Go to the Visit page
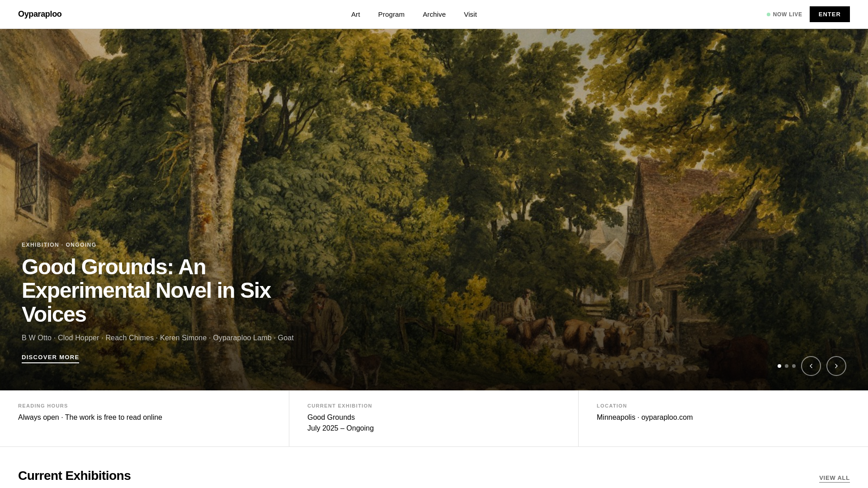Image resolution: width=868 pixels, height=488 pixels. (470, 14)
